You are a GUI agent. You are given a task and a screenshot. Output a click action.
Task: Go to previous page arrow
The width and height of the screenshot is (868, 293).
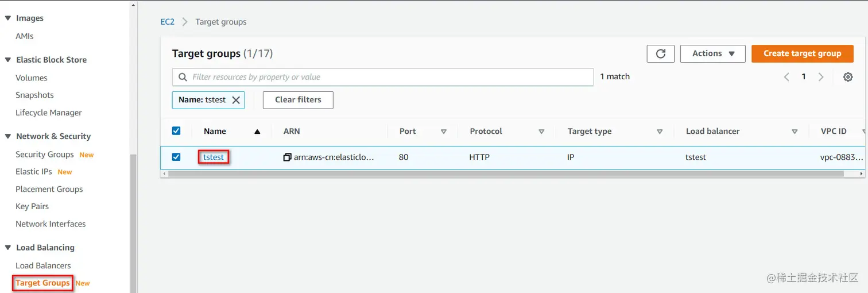coord(786,77)
